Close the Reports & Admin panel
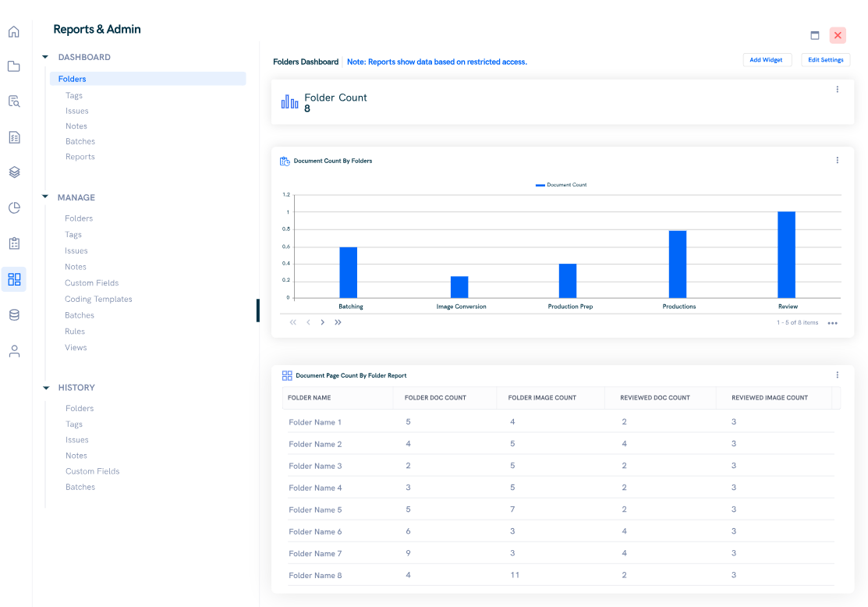Image resolution: width=868 pixels, height=607 pixels. point(838,35)
